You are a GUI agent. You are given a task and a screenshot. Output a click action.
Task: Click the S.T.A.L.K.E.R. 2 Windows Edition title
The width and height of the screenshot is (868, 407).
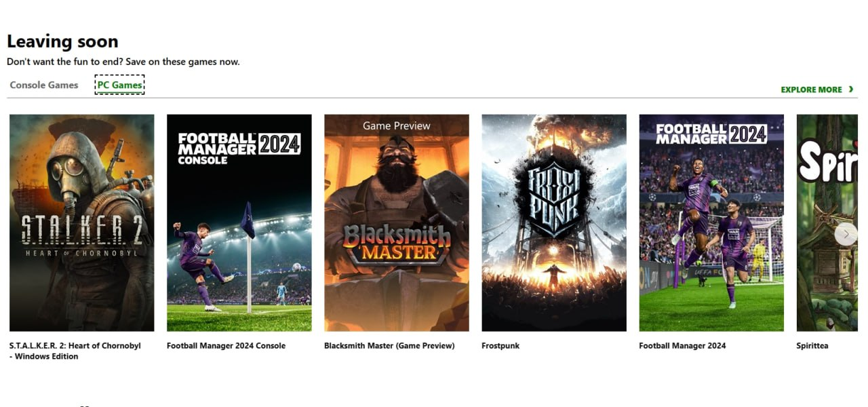coord(75,351)
